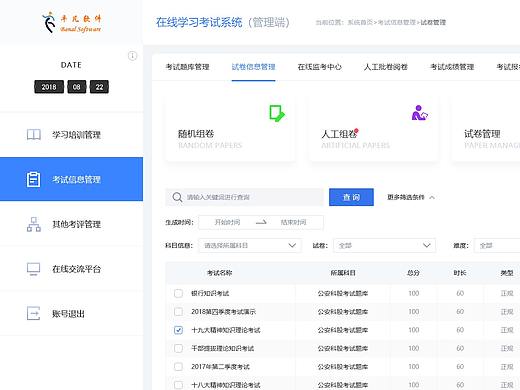
Task: Click the info icon above the DATE panel
Action: [x=132, y=56]
